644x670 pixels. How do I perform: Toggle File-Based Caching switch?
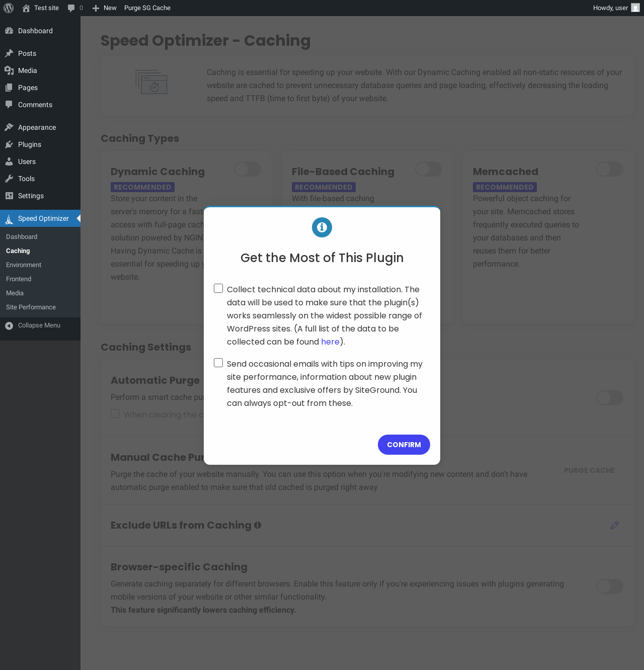(x=429, y=169)
